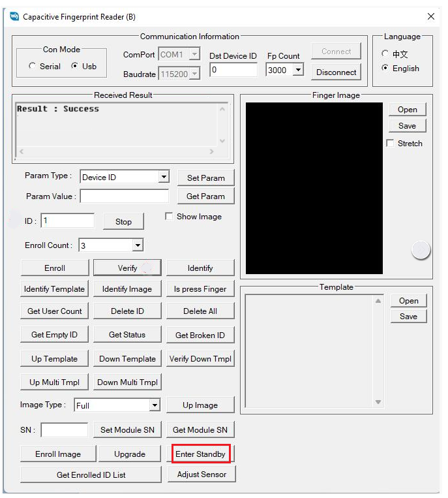Open the Image Type dropdown
Image resolution: width=448 pixels, height=498 pixels.
pyautogui.click(x=155, y=405)
